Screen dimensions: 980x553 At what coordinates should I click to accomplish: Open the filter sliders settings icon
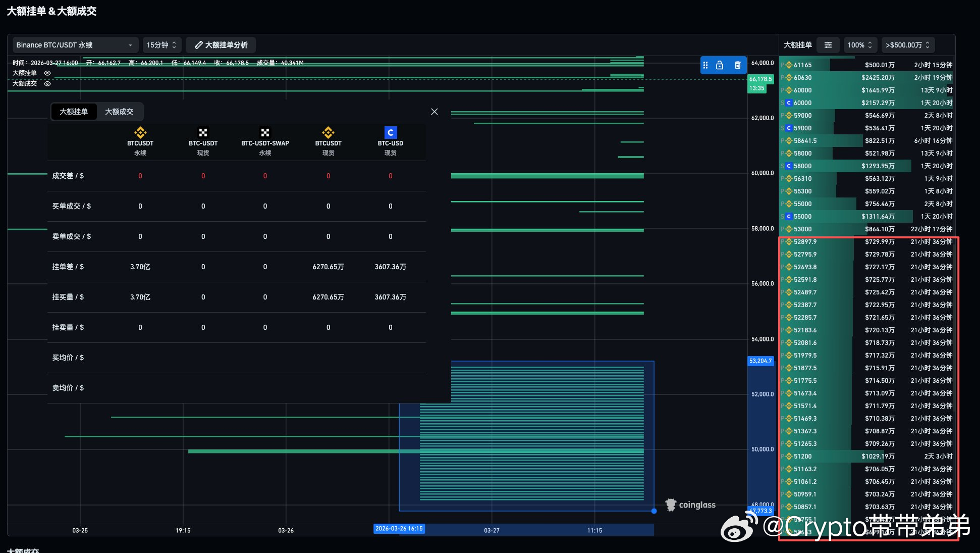point(828,45)
